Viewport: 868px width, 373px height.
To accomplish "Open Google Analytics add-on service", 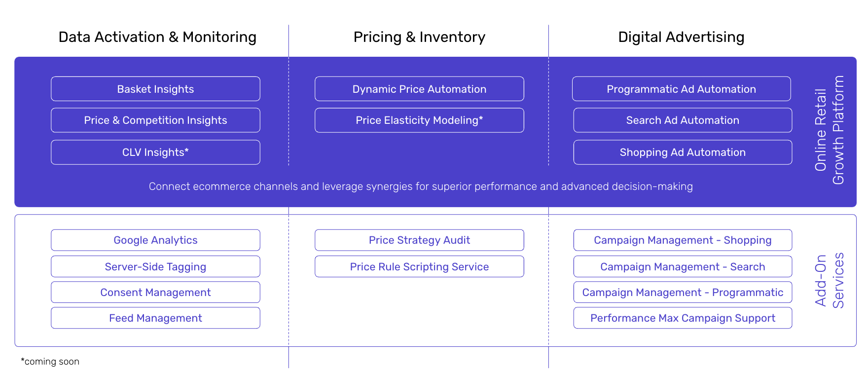I will (155, 240).
